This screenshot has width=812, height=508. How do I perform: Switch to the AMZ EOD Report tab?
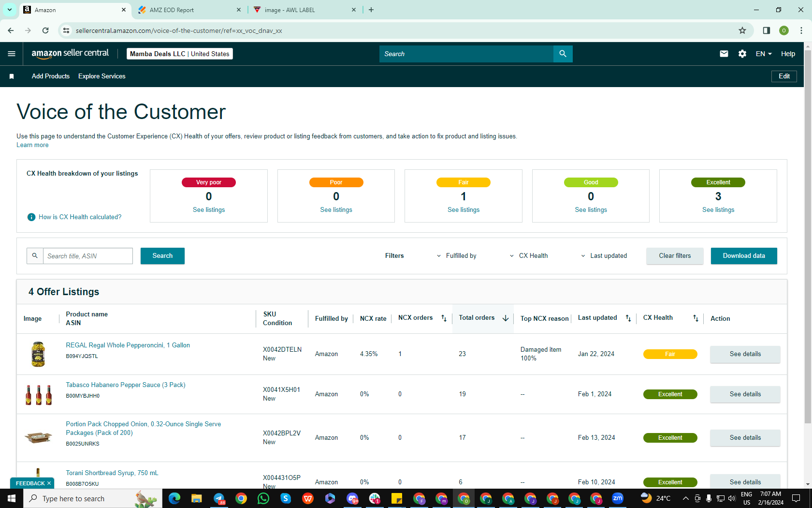(189, 10)
